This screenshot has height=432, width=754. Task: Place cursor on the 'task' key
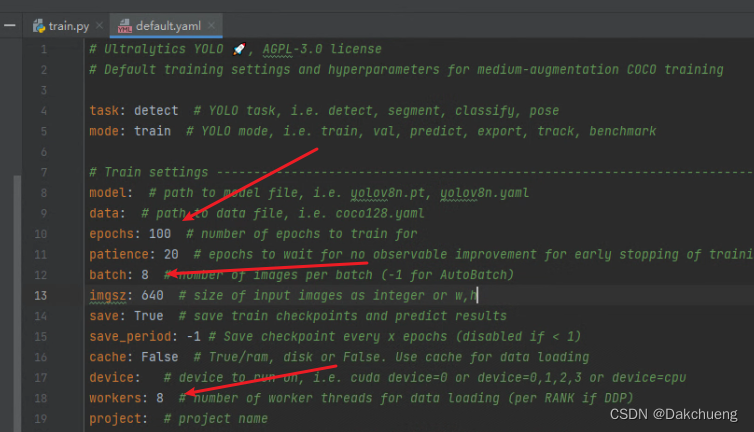104,111
